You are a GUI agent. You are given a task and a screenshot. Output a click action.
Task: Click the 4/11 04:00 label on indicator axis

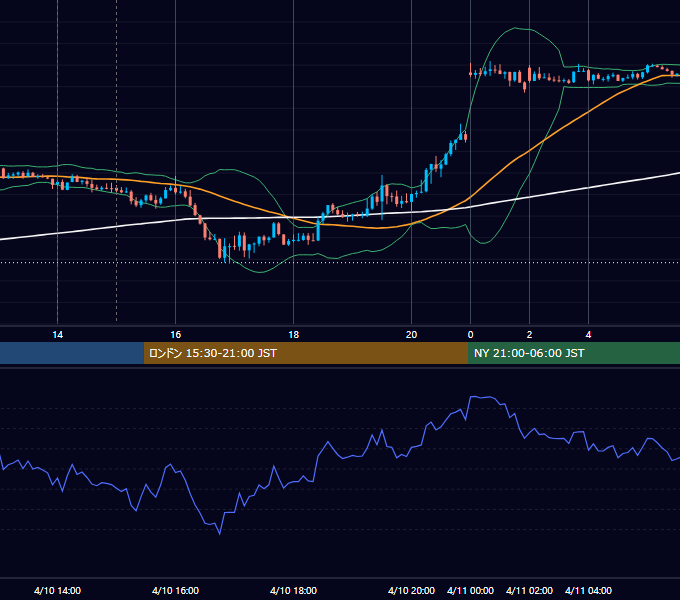point(588,590)
